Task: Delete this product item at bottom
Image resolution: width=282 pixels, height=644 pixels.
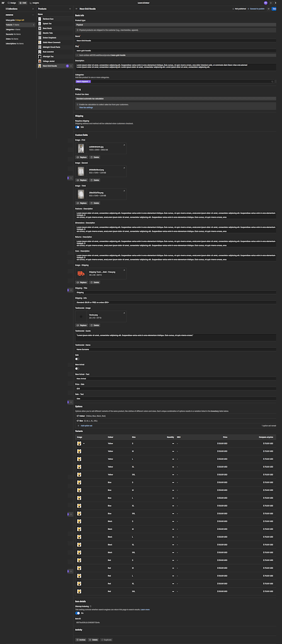Action: (93, 640)
